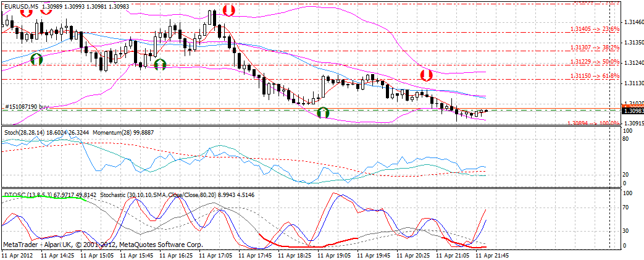Image resolution: width=644 pixels, height=260 pixels.
Task: Click the 11 Apr 17:45 time label
Action: (x=255, y=255)
